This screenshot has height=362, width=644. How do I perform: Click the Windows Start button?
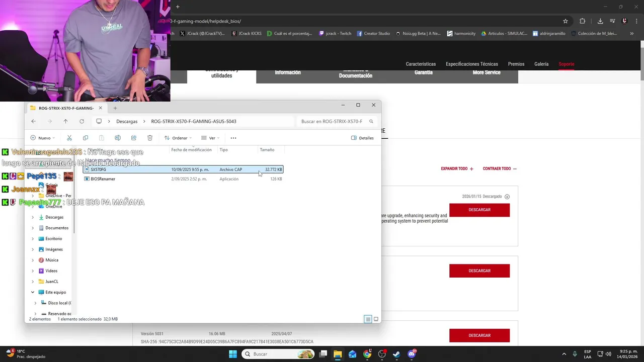point(233,354)
